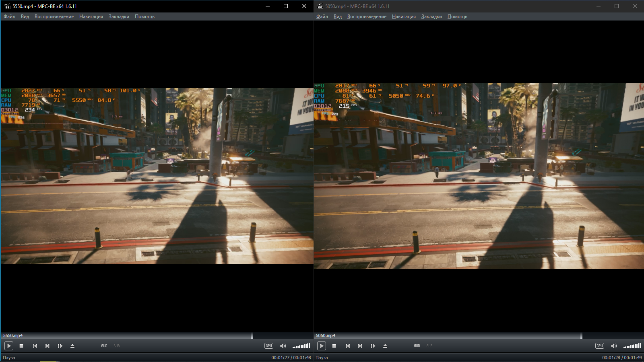This screenshot has height=362, width=644.
Task: Click the GPU indicator in 5550.mp4 window
Action: point(269,346)
